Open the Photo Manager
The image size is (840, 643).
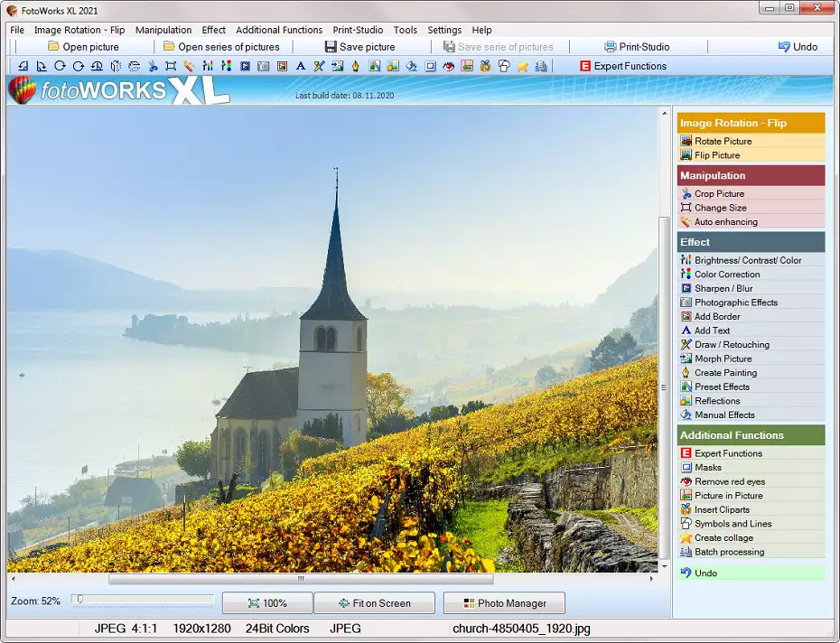coord(504,603)
